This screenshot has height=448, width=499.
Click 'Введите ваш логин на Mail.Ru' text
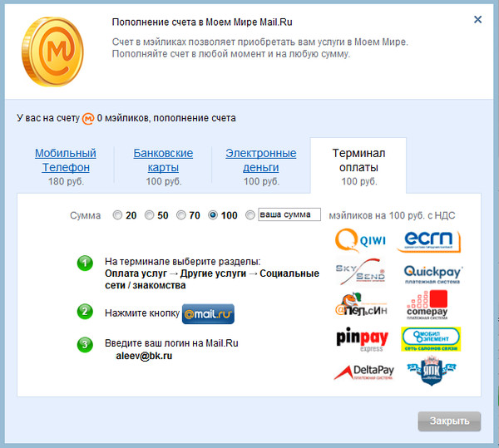point(171,343)
